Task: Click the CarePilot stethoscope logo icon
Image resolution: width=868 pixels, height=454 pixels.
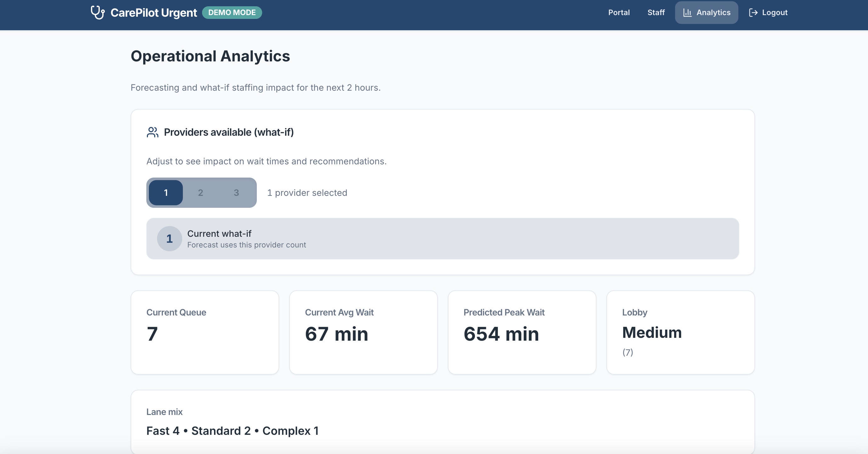Action: point(98,13)
